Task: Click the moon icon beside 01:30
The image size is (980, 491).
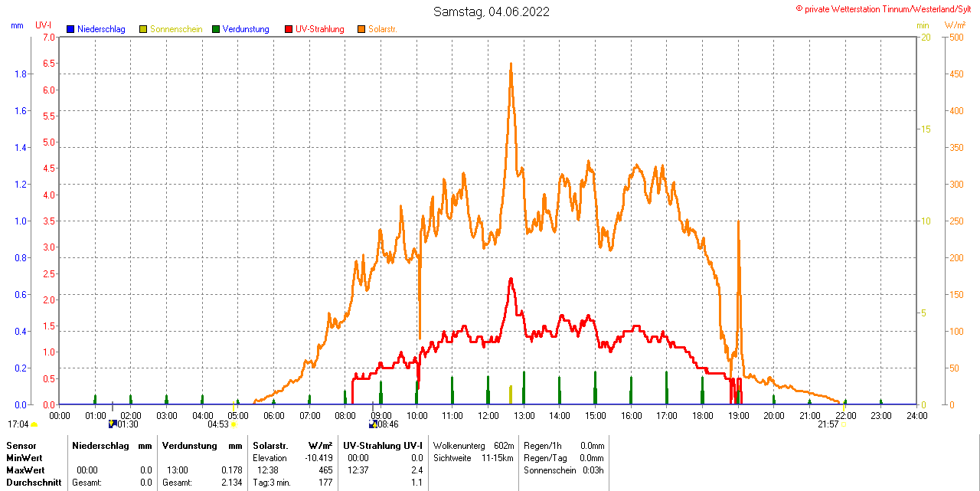Action: (x=113, y=424)
